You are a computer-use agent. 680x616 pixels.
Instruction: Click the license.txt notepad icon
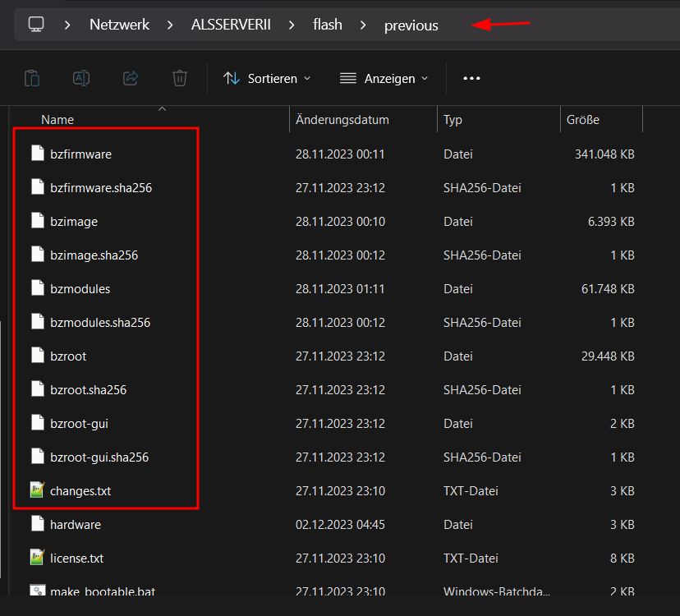pyautogui.click(x=37, y=557)
